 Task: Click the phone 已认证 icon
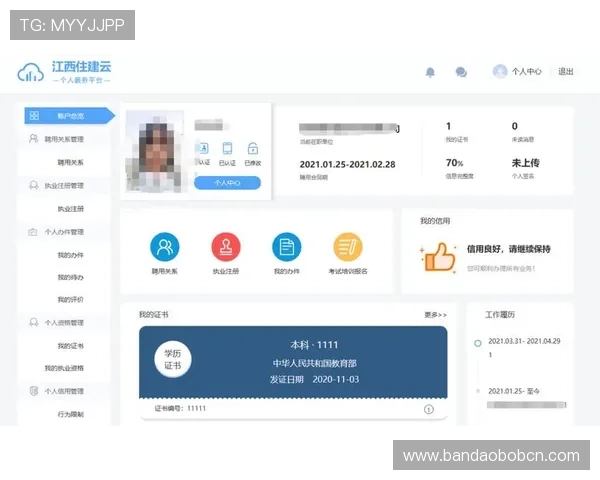coord(227,148)
